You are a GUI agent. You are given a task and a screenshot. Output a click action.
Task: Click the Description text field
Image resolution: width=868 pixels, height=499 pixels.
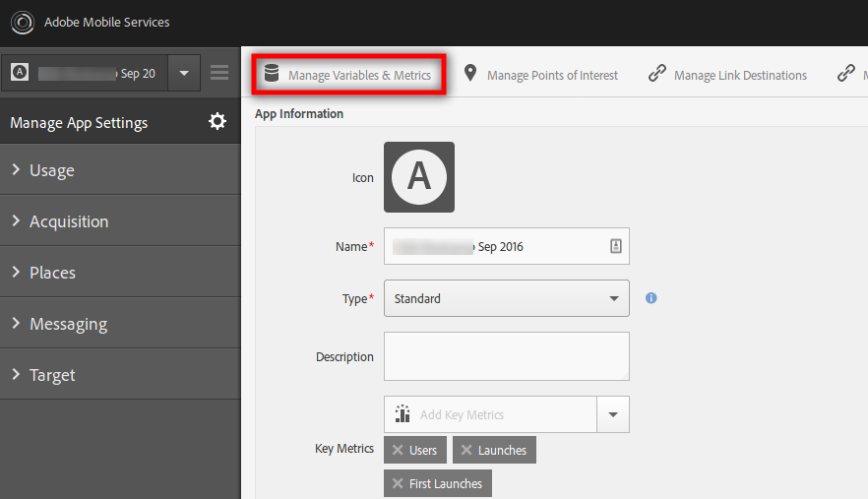click(x=506, y=356)
